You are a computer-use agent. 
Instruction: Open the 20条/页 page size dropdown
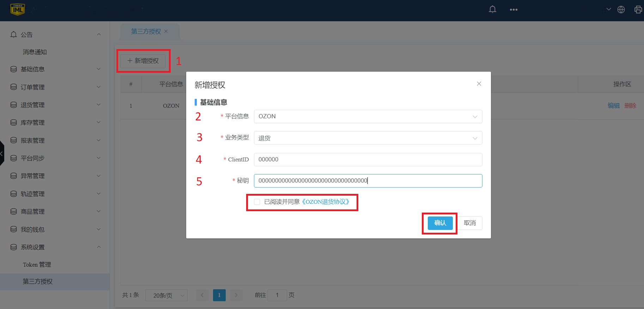(x=166, y=295)
